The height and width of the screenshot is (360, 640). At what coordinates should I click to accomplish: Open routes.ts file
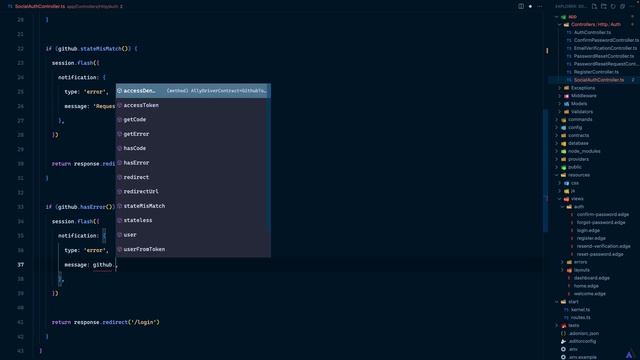581,318
